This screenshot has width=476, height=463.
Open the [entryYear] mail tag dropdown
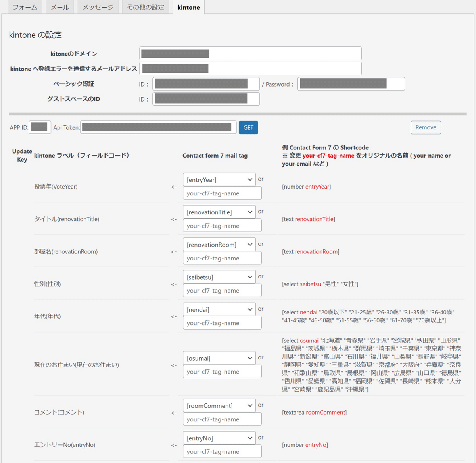pyautogui.click(x=219, y=179)
